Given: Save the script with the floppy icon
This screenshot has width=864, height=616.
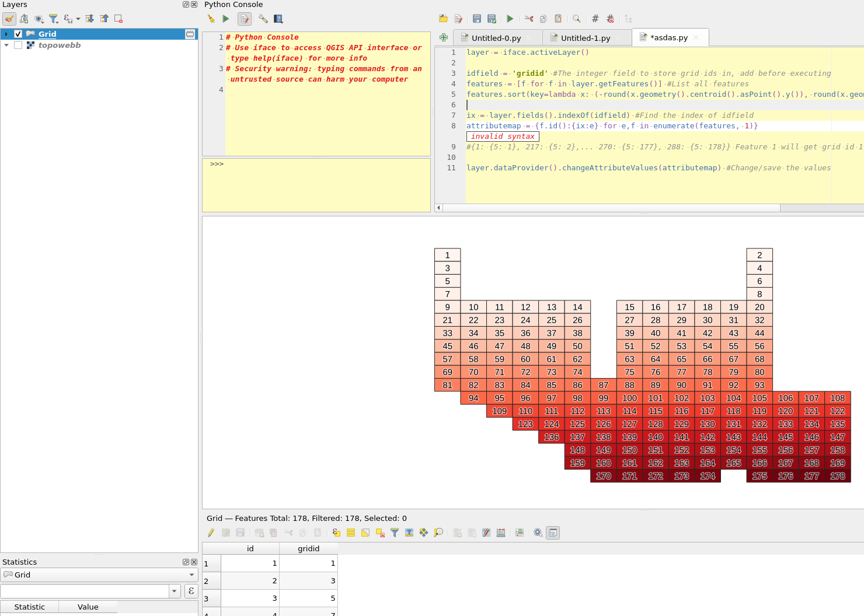Looking at the screenshot, I should pos(477,19).
